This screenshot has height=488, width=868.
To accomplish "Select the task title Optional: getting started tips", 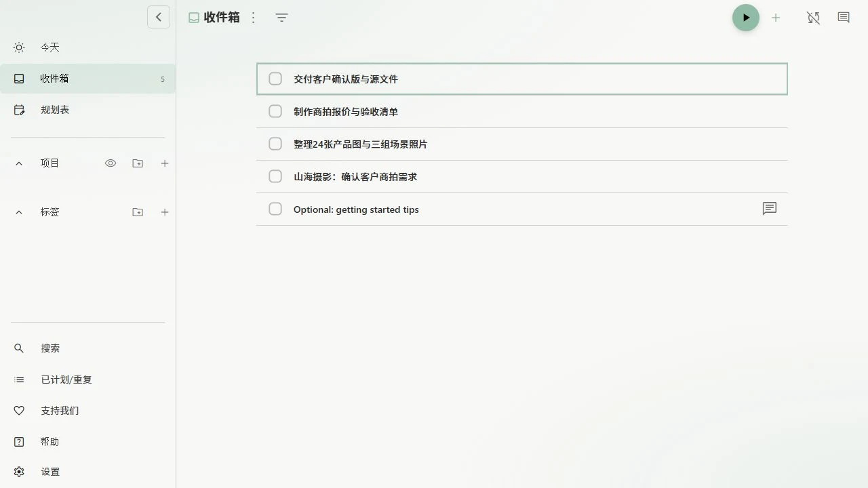I will (356, 209).
